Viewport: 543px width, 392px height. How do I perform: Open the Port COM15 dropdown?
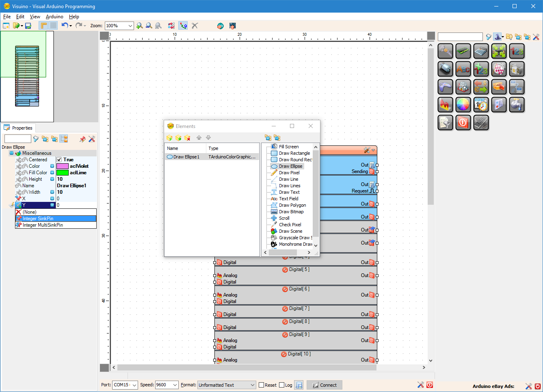[x=135, y=385]
